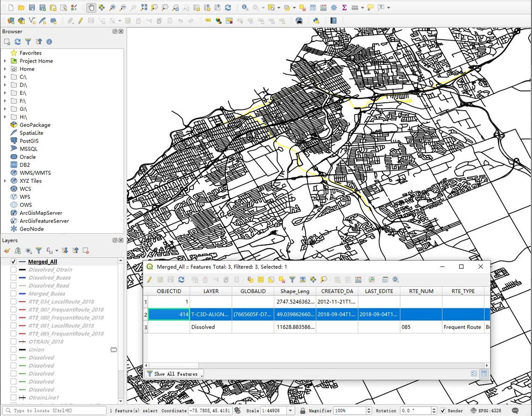Screen dimensions: 532x416
Task: Expand the Project Home tree node
Action: click(x=5, y=61)
